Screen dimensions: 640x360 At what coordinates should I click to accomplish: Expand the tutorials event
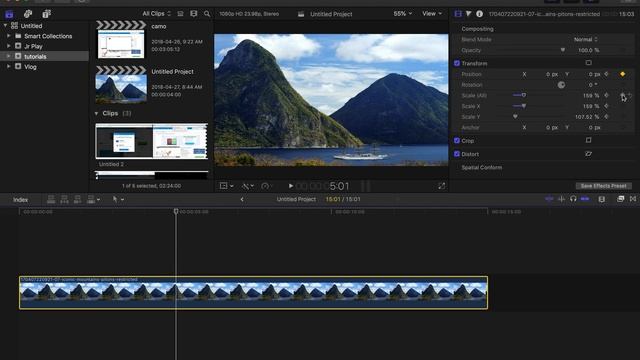coord(9,56)
